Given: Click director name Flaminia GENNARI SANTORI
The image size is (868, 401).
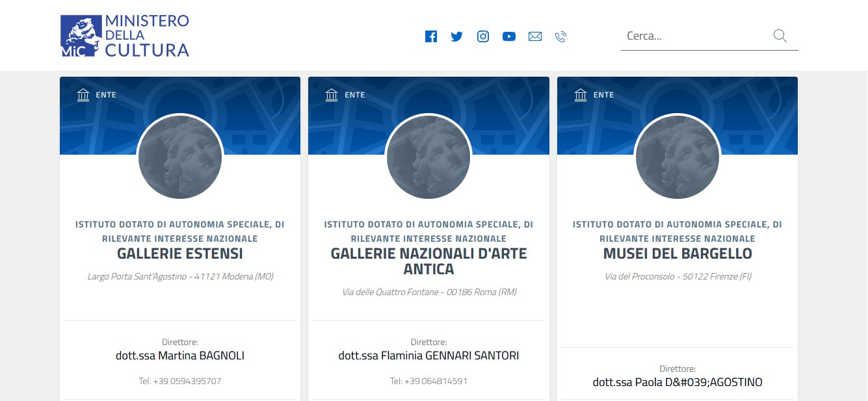Looking at the screenshot, I should [x=428, y=356].
